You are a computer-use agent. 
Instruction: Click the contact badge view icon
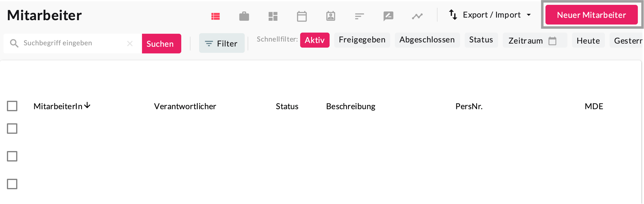[331, 16]
